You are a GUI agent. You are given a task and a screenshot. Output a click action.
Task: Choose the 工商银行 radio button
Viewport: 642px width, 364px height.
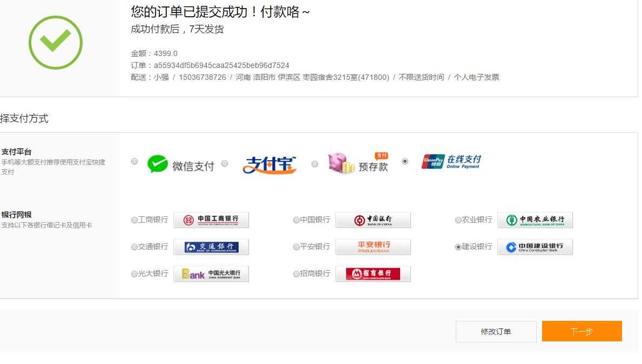coord(134,220)
